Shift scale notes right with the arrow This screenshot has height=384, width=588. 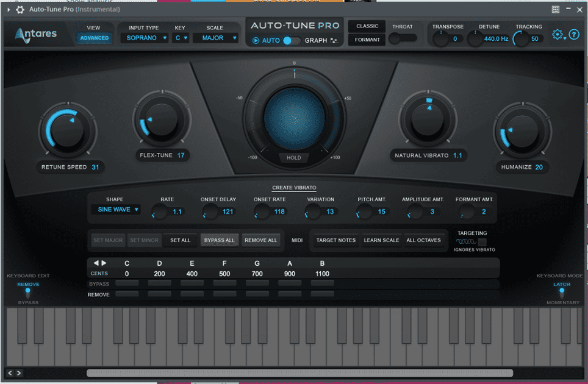(104, 263)
